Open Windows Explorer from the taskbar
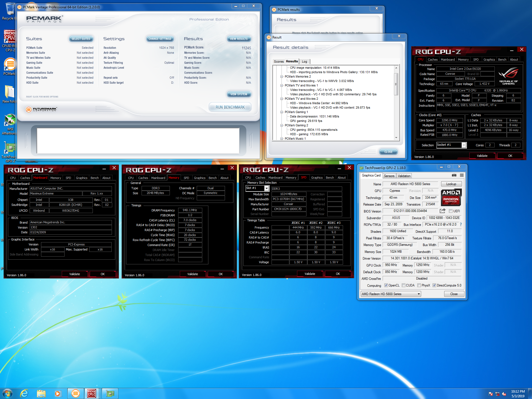 pyautogui.click(x=41, y=393)
